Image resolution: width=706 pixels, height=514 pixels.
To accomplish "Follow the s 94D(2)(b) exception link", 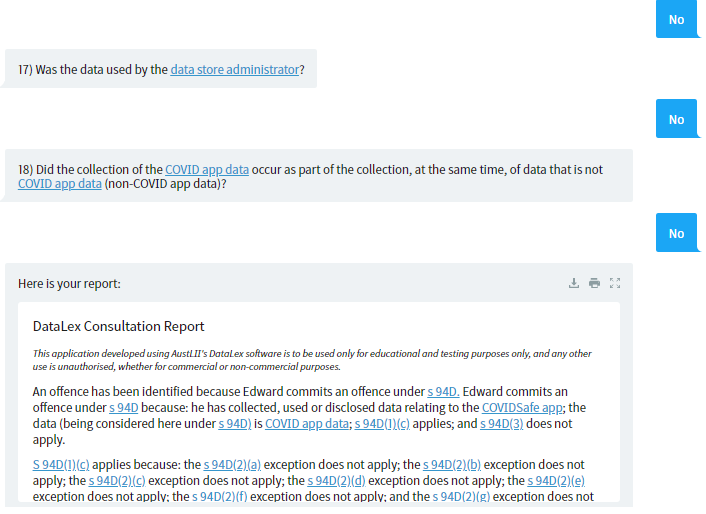I will pyautogui.click(x=452, y=465).
